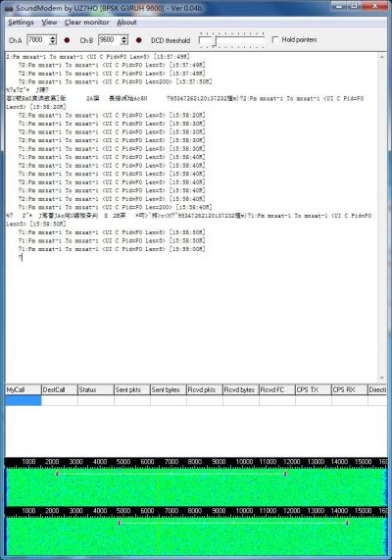This screenshot has height=560, width=392.
Task: Click the Ch A frequency input field
Action: (38, 39)
